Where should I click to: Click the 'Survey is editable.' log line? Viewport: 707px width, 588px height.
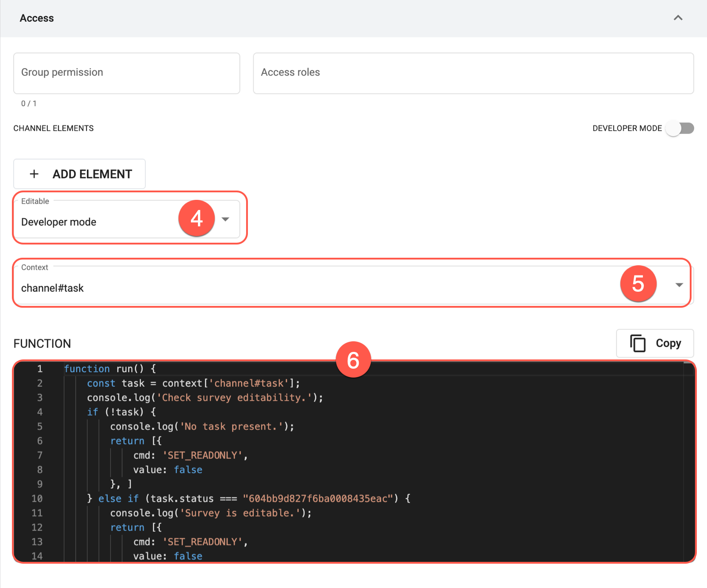[211, 513]
